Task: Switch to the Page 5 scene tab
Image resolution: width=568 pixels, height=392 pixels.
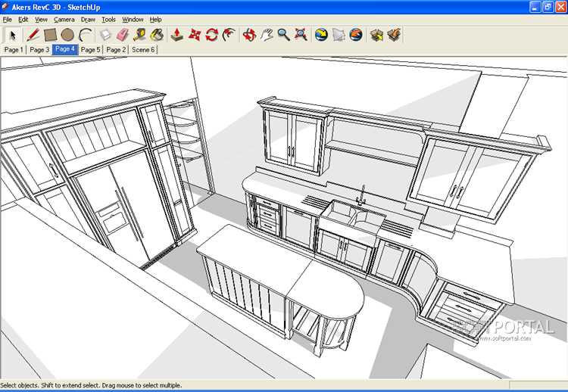Action: tap(91, 50)
